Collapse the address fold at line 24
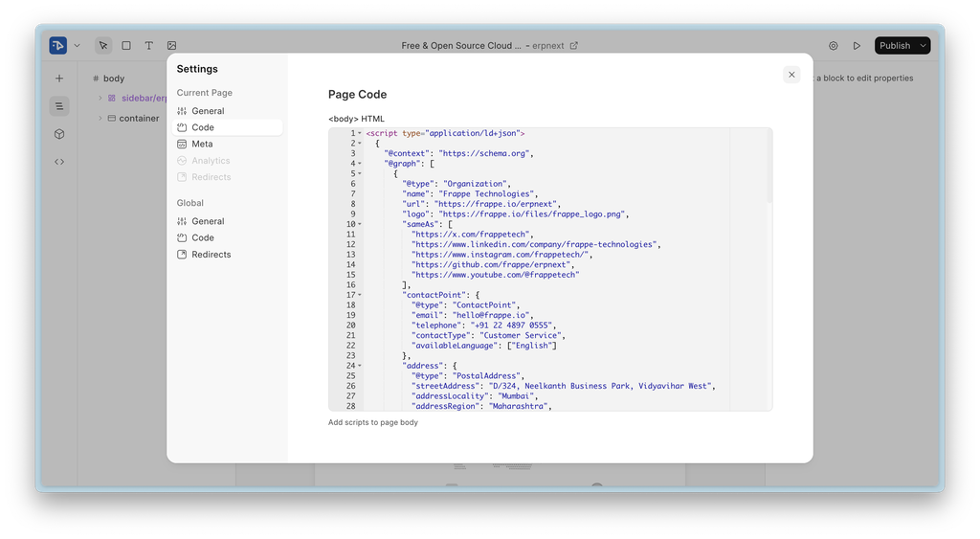Screen dimensions: 980x539 [360, 366]
